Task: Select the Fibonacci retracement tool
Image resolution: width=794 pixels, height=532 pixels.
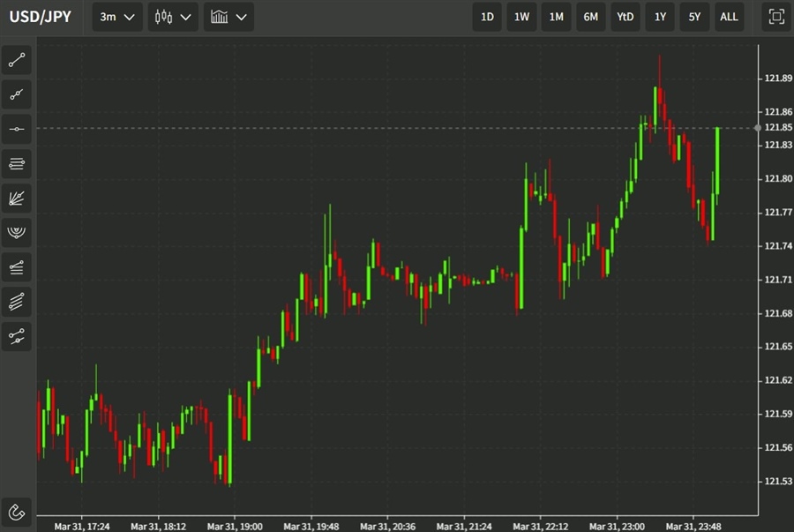Action: pyautogui.click(x=16, y=266)
